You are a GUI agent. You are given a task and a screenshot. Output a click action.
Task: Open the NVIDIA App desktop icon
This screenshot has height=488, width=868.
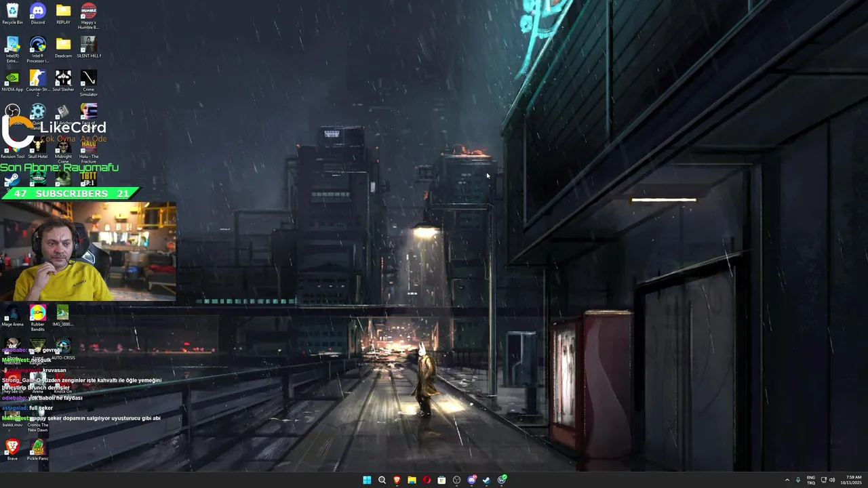[x=12, y=81]
